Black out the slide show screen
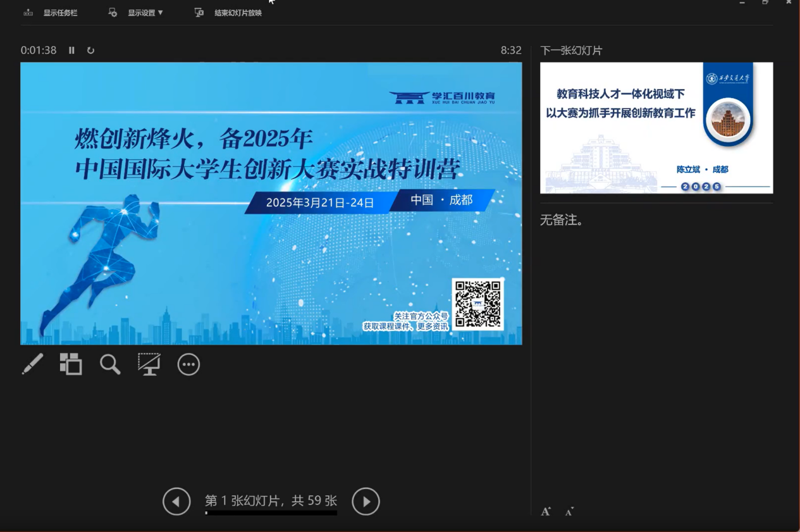This screenshot has width=800, height=532. (149, 364)
